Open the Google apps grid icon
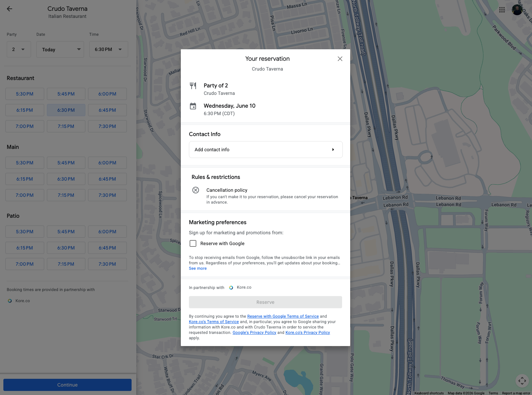The width and height of the screenshot is (532, 395). click(x=502, y=10)
